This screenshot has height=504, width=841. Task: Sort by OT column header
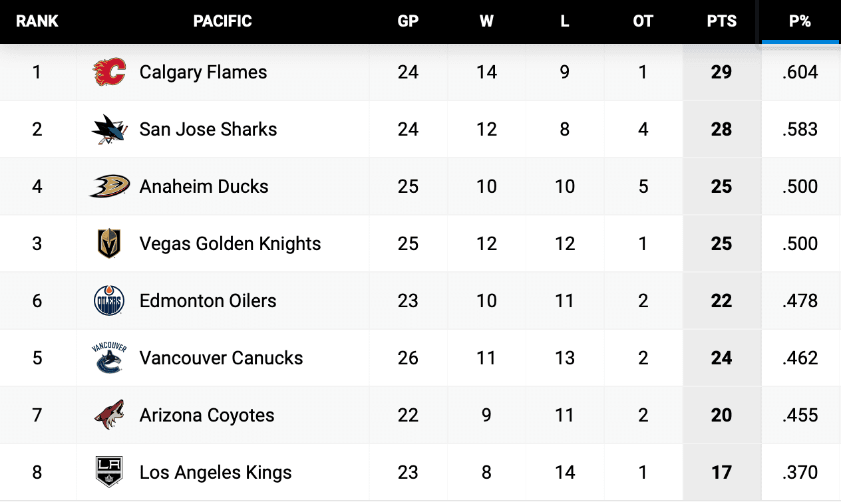point(643,21)
